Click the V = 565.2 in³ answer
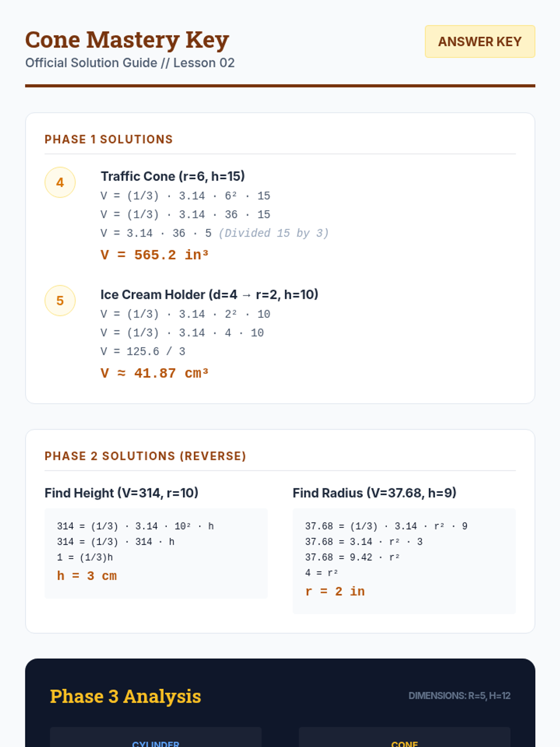 coord(154,255)
